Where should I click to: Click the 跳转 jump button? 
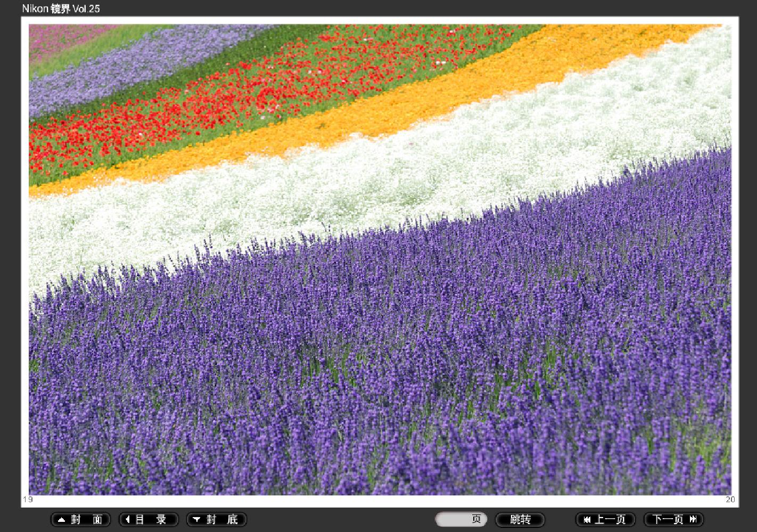click(520, 519)
